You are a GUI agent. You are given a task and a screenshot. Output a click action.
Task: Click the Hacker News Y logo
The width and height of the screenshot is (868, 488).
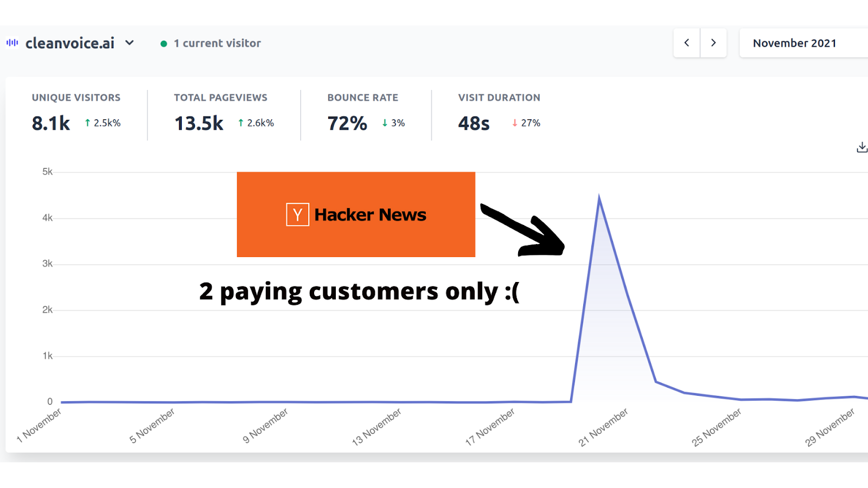point(297,215)
